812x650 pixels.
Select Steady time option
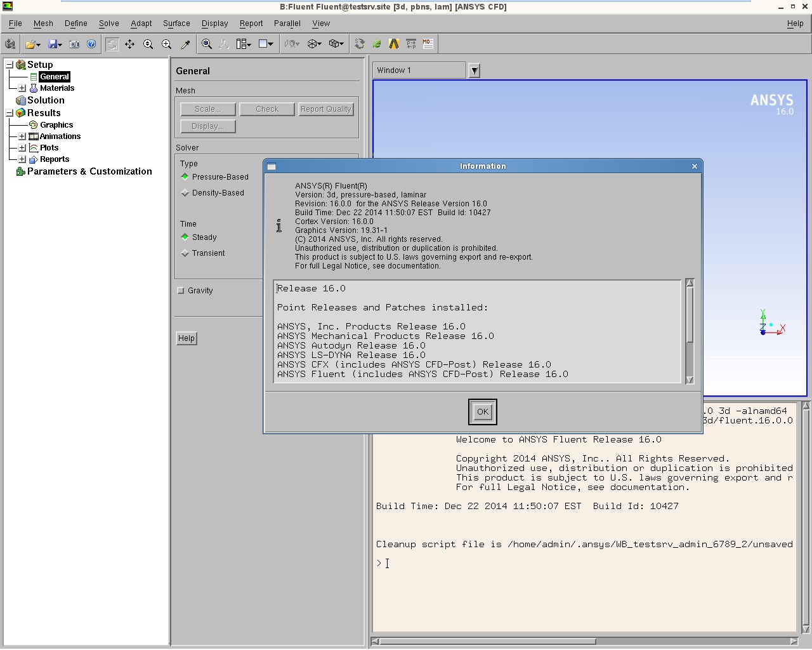tap(185, 237)
